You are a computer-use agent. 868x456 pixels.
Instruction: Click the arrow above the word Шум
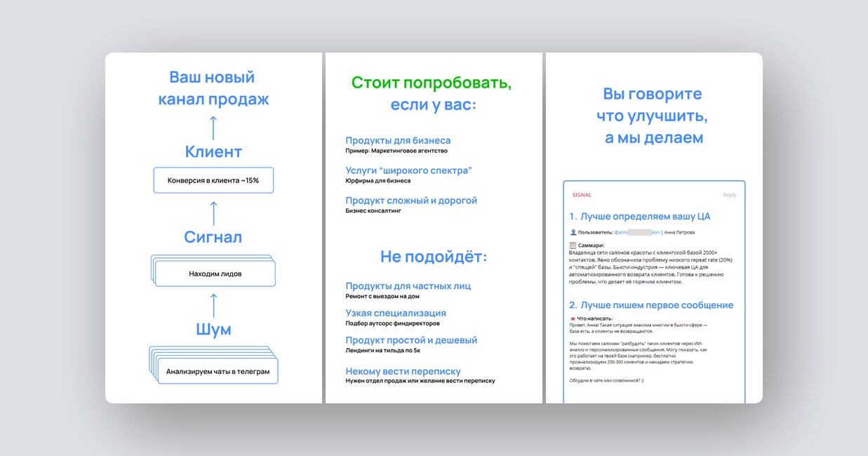tap(213, 303)
